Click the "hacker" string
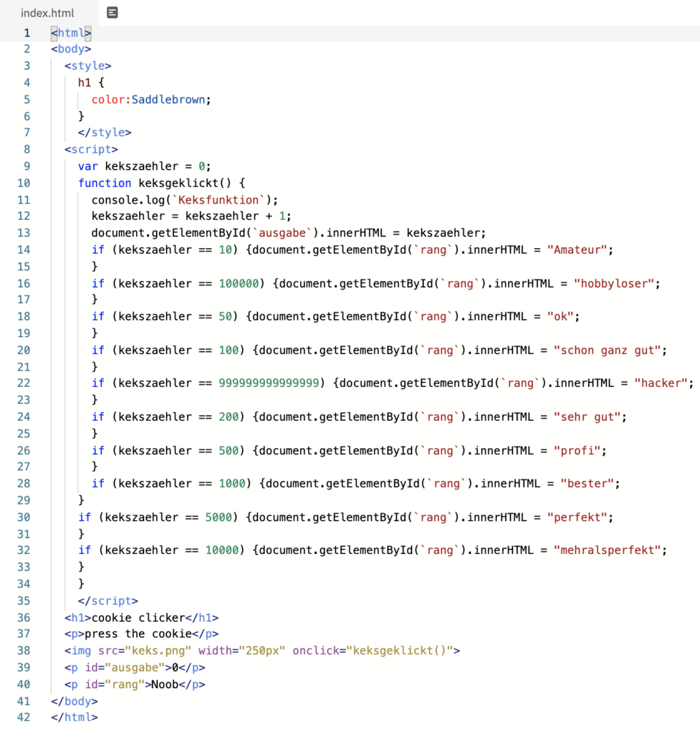 pos(661,383)
